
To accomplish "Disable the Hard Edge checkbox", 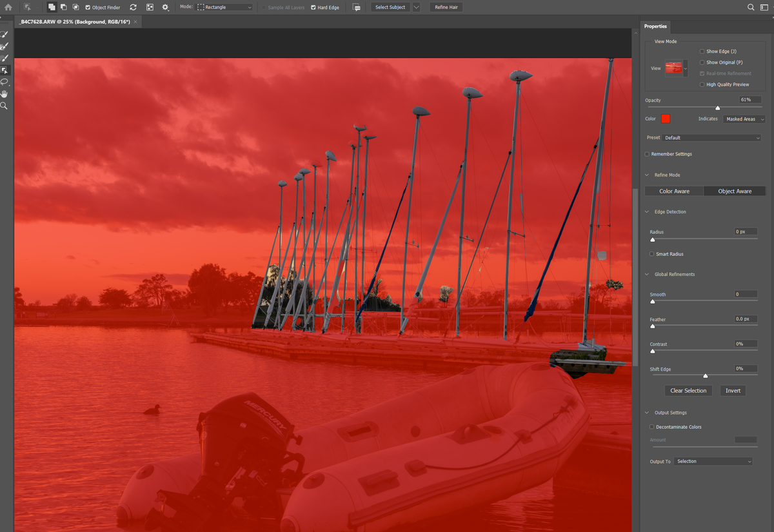I will [x=313, y=8].
